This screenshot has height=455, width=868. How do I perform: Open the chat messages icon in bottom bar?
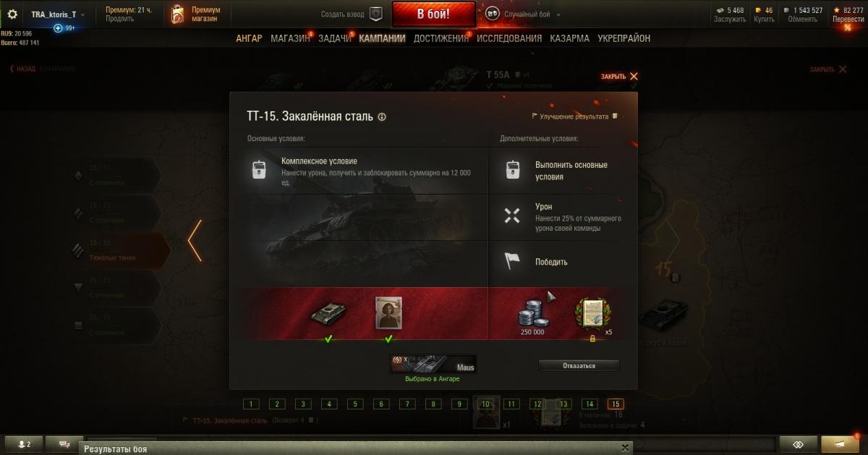64,444
